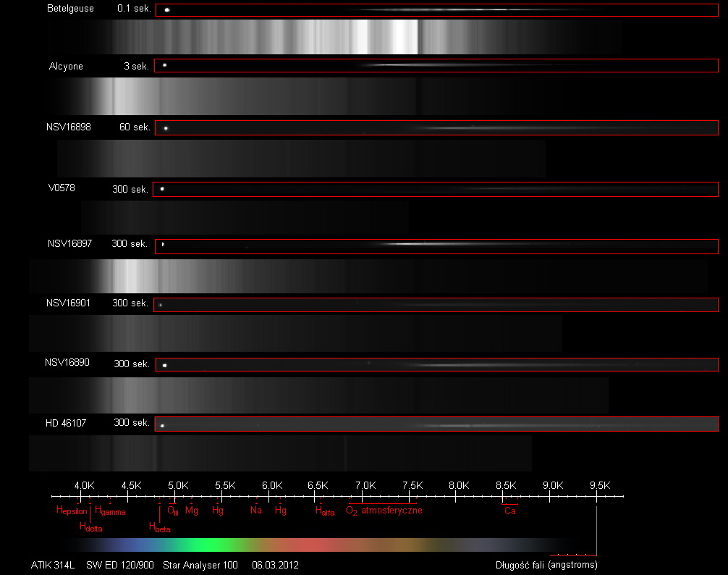Select the Alcyone star name

[x=66, y=66]
